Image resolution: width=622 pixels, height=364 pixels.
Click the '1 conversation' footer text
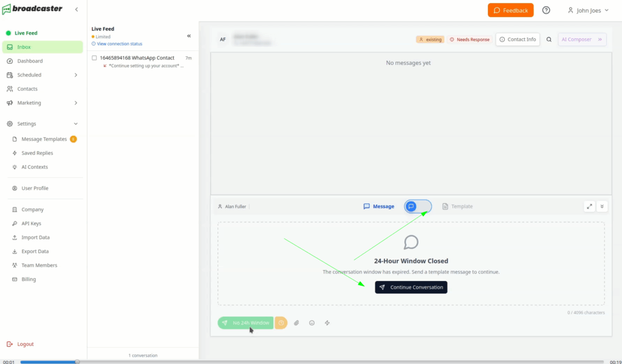[143, 356]
